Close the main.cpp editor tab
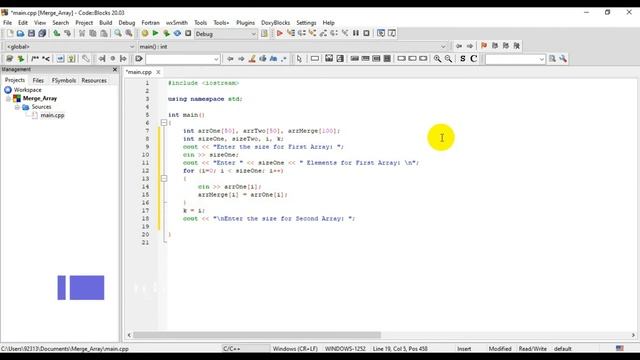640x360 pixels. pyautogui.click(x=158, y=72)
